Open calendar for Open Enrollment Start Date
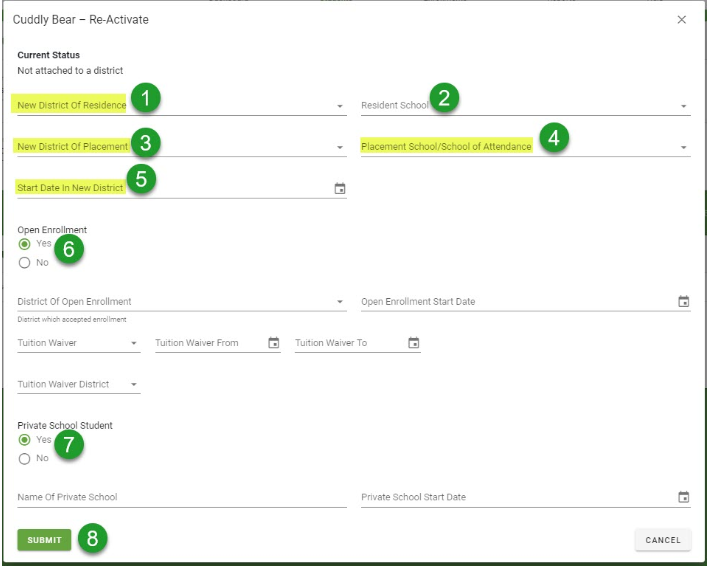Screen dimensions: 707x566 (x=684, y=301)
